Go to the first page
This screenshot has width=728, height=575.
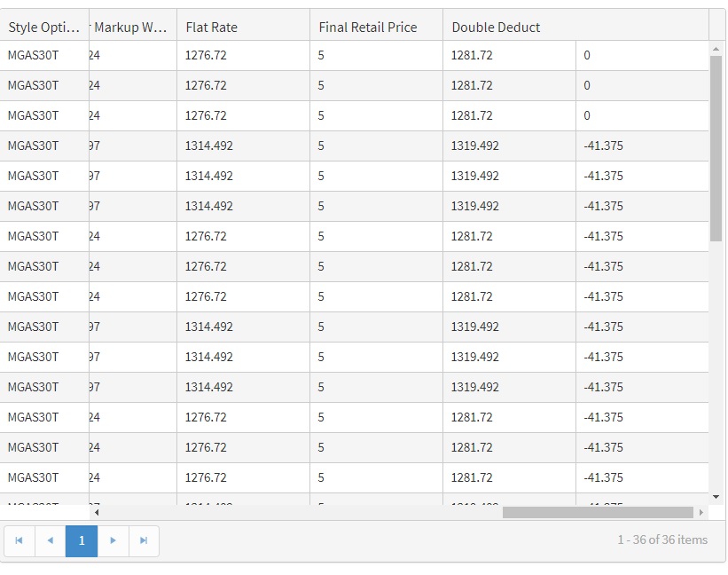pyautogui.click(x=19, y=540)
